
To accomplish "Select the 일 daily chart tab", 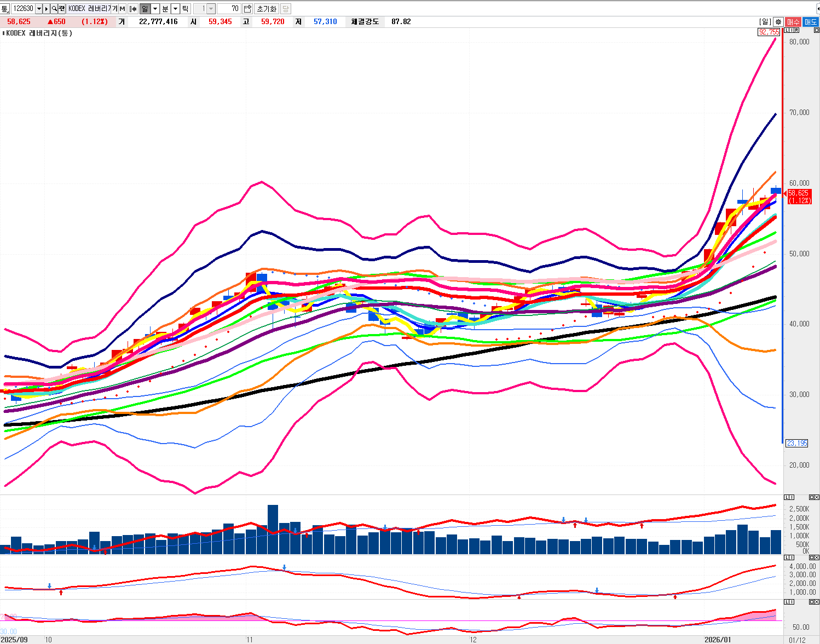I will click(145, 9).
